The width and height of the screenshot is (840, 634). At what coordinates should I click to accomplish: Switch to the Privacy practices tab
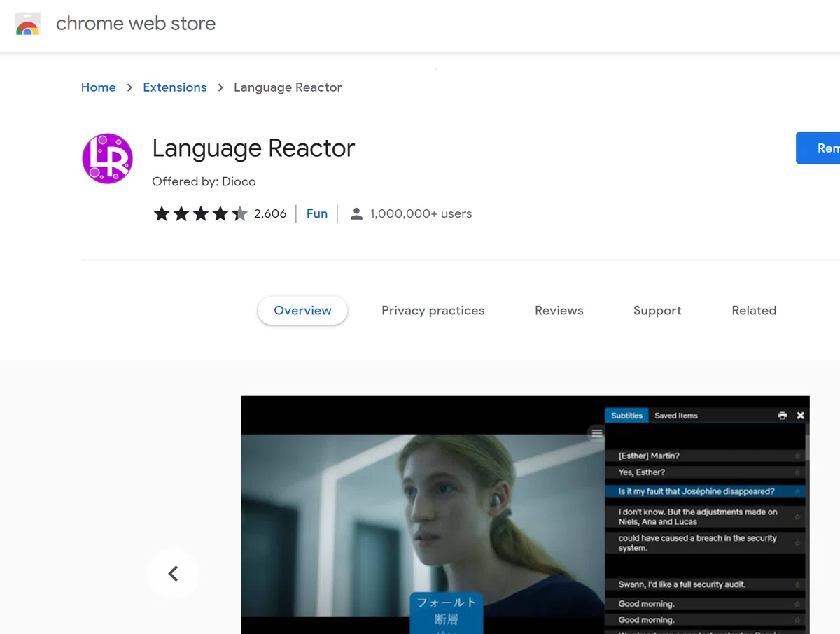pyautogui.click(x=433, y=311)
